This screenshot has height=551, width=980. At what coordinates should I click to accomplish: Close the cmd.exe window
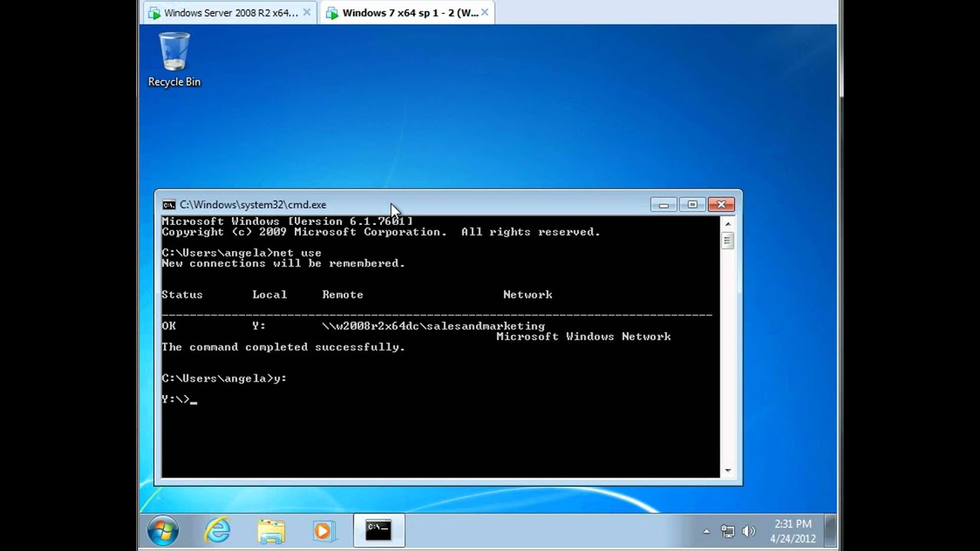tap(721, 204)
